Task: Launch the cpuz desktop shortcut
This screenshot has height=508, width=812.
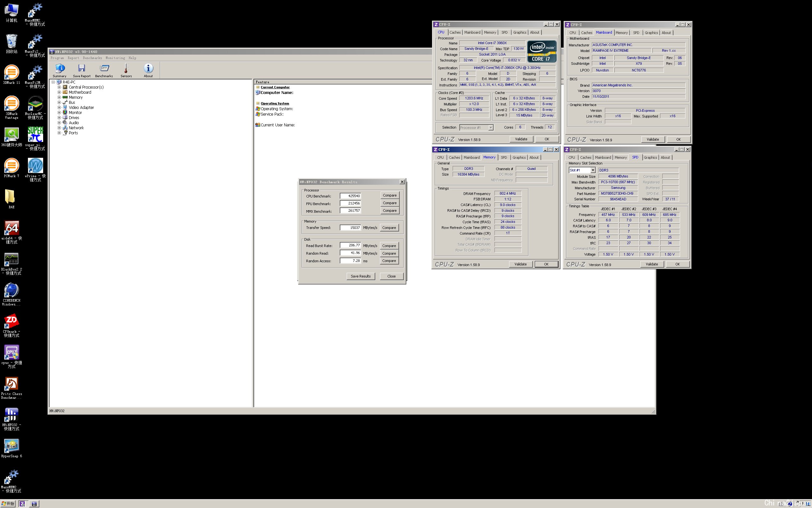Action: pyautogui.click(x=11, y=356)
